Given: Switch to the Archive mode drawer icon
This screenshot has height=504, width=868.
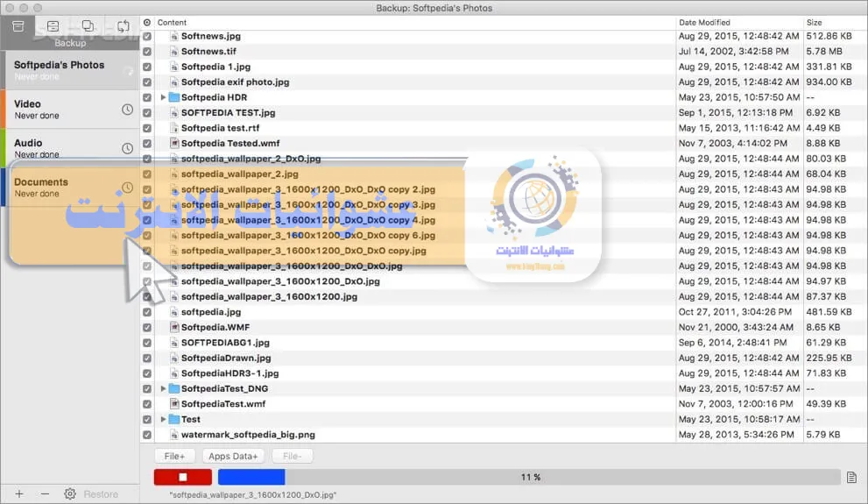Looking at the screenshot, I should pyautogui.click(x=53, y=26).
